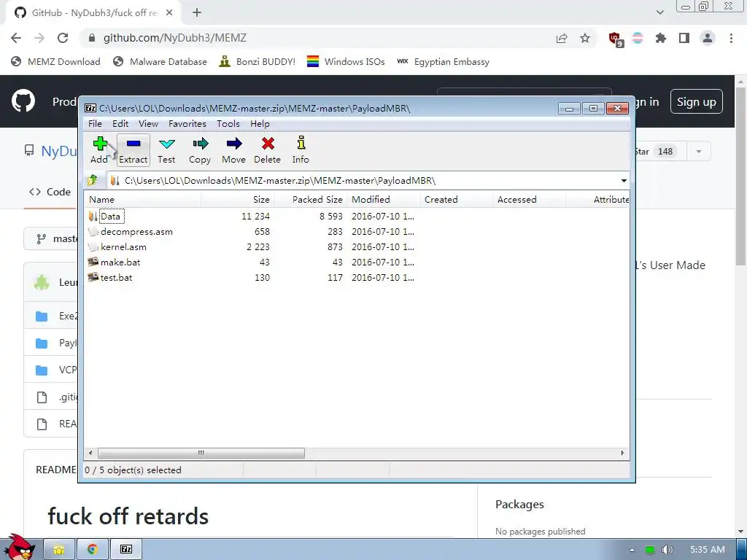Click the horizontal scrollbar thumb in 7-Zip
Screen dimensions: 747x560
pyautogui.click(x=201, y=453)
